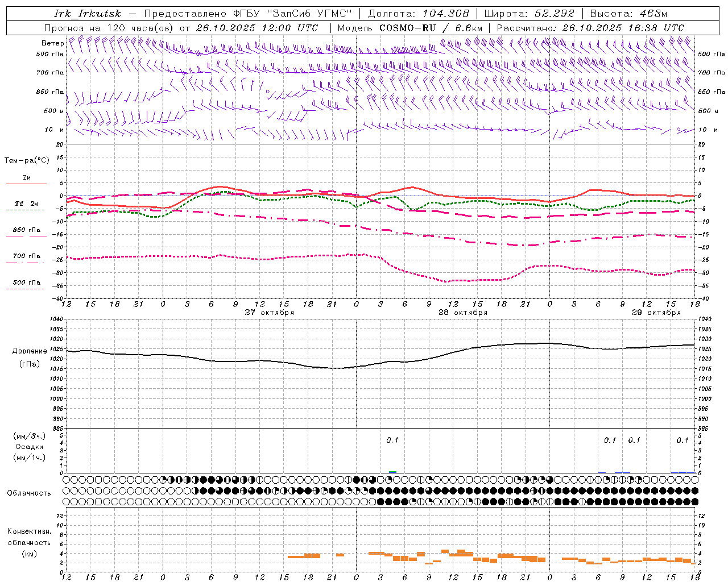Click the 700 гПа temperature legend entry

click(x=26, y=256)
